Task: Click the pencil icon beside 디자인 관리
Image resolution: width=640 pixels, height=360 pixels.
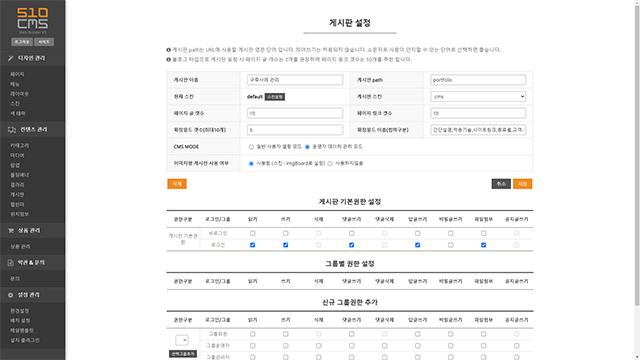Action: point(11,58)
